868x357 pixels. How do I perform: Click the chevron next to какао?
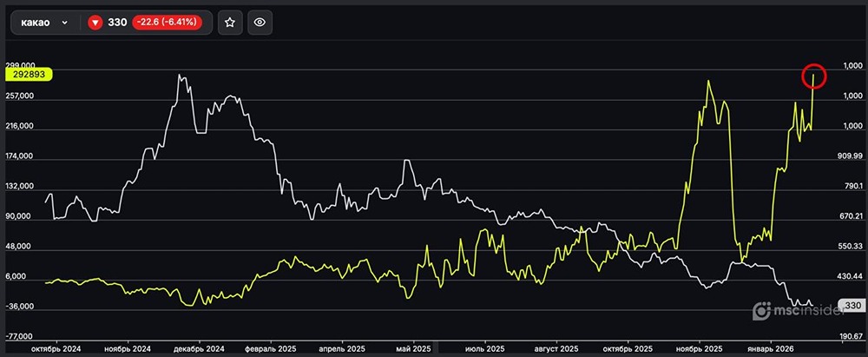(x=65, y=23)
